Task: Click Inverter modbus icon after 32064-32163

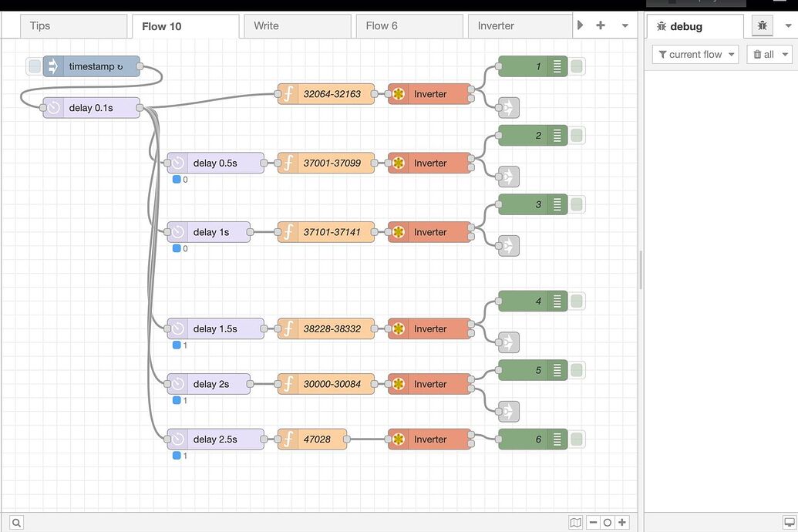Action: click(399, 94)
